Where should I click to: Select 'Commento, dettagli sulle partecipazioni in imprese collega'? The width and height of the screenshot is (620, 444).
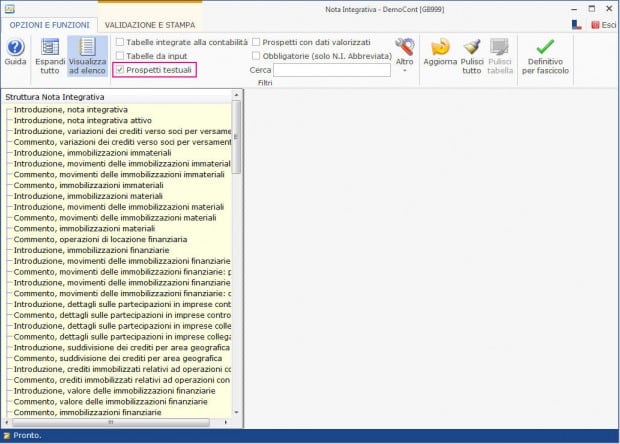tap(123, 337)
